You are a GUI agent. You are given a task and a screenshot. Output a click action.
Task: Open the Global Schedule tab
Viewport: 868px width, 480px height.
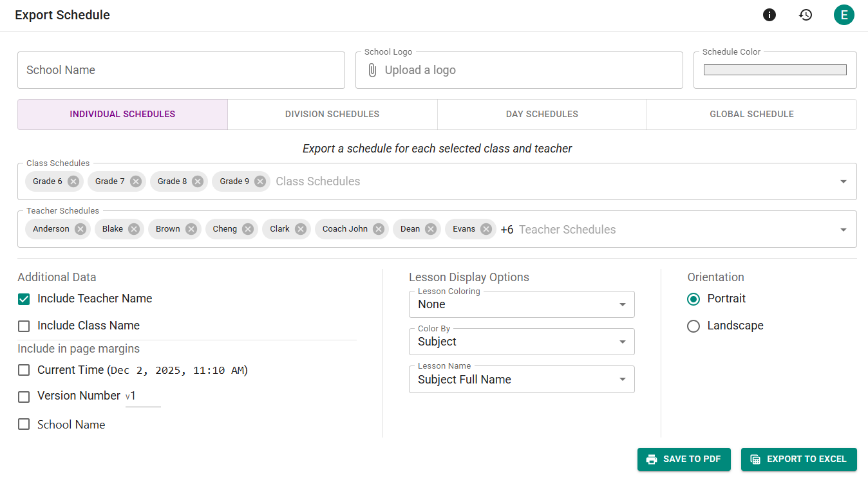751,114
